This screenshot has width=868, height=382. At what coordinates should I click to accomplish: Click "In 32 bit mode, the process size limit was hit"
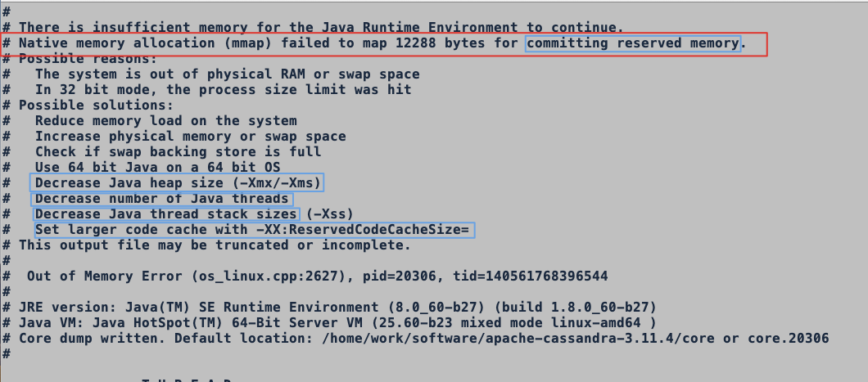pyautogui.click(x=223, y=89)
